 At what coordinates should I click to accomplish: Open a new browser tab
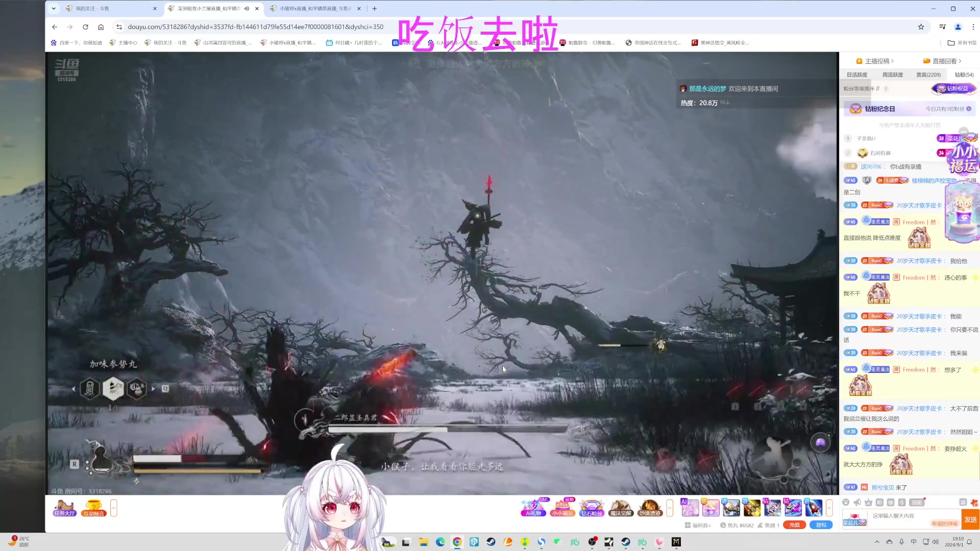(x=375, y=8)
